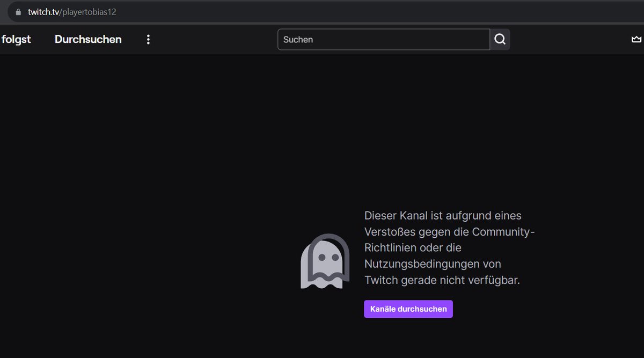Click the lock icon in address bar

pyautogui.click(x=18, y=12)
